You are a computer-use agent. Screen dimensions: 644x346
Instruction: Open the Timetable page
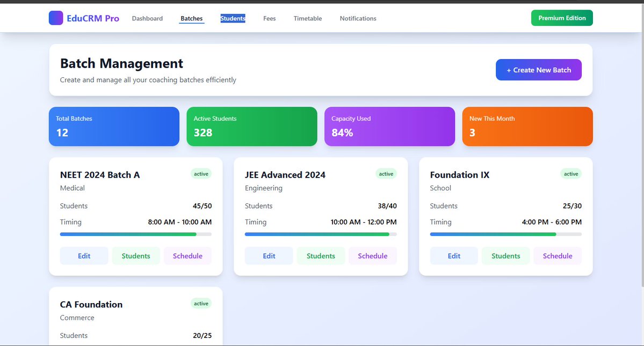(x=307, y=18)
